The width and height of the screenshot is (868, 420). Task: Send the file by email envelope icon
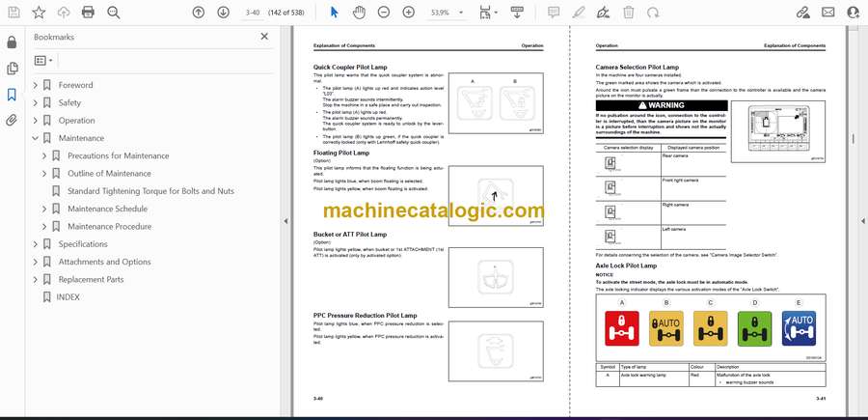coord(828,13)
